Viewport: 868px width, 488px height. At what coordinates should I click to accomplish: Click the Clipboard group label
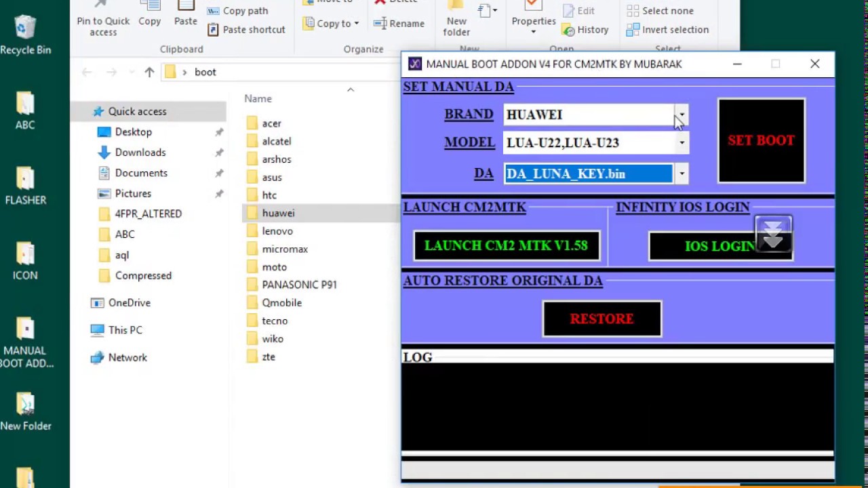[x=181, y=49]
